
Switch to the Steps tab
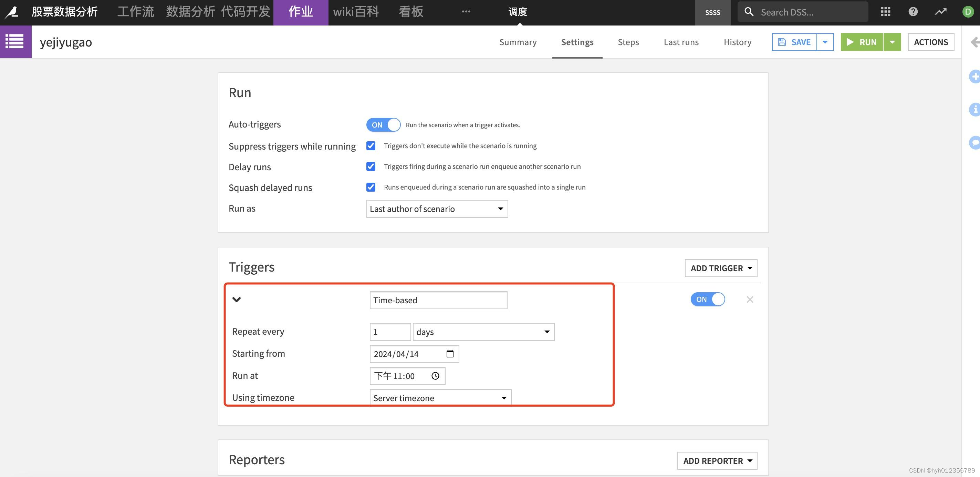[628, 42]
